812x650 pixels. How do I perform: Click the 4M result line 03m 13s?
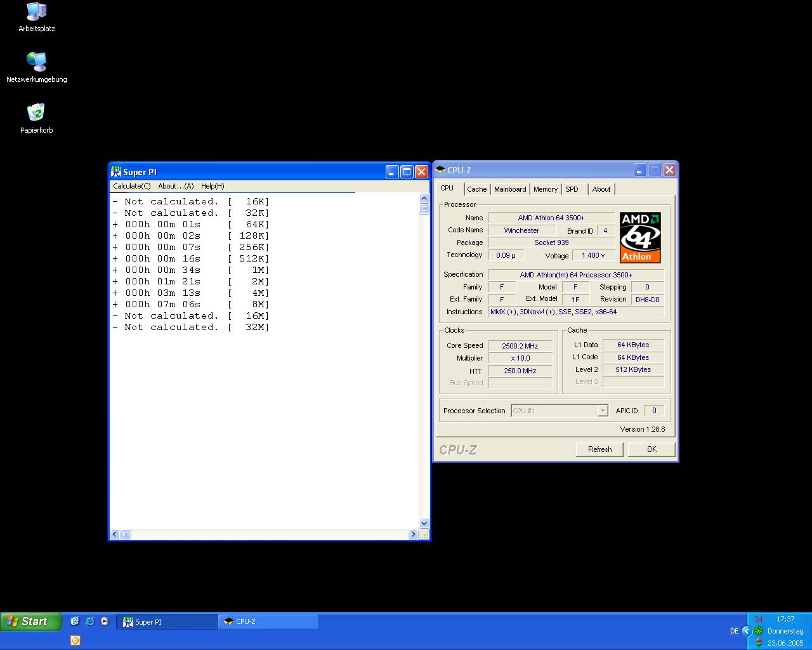click(x=191, y=293)
